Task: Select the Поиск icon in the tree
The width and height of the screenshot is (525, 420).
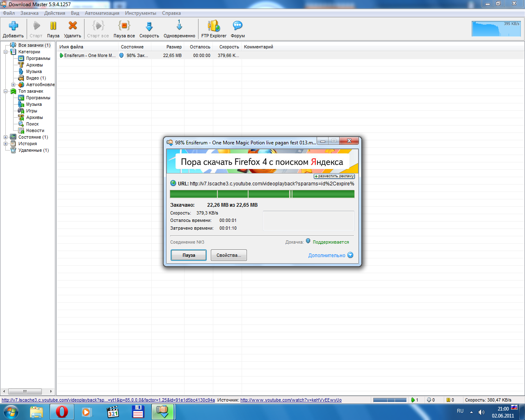Action: [21, 124]
